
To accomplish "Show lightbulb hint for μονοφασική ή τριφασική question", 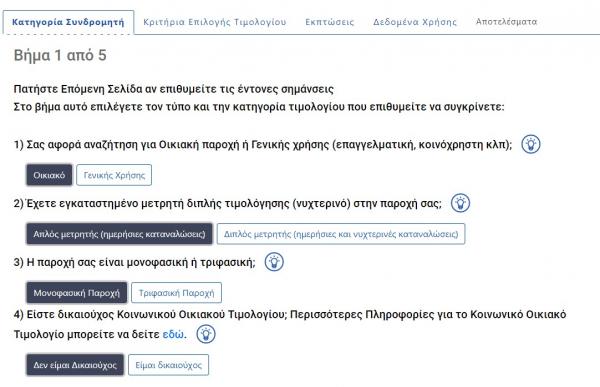I will coord(274,262).
